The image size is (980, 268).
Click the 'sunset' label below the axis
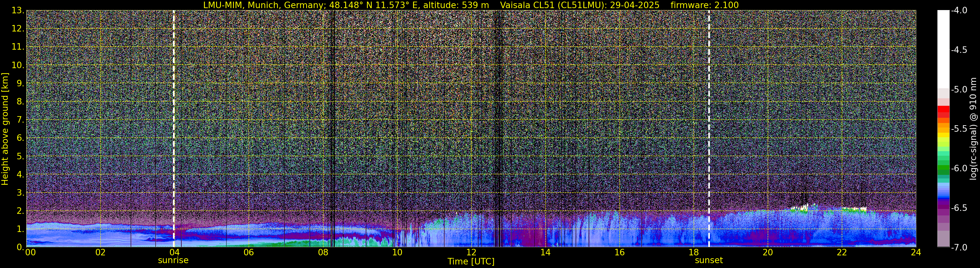pos(709,260)
